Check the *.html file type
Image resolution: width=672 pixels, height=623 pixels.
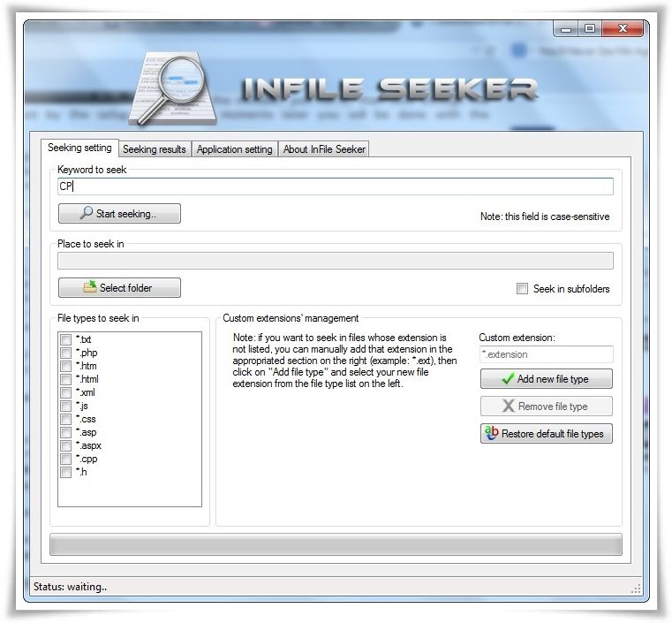point(65,379)
